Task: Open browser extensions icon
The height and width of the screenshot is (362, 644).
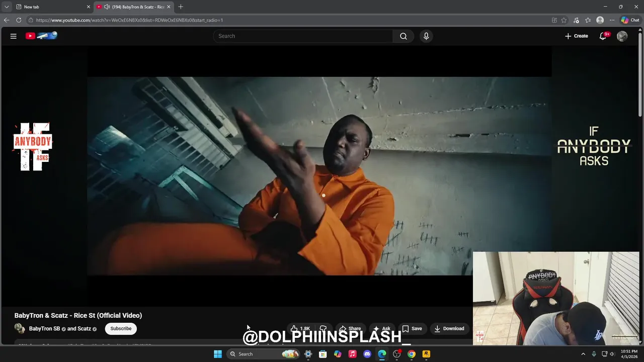Action: tap(577, 20)
